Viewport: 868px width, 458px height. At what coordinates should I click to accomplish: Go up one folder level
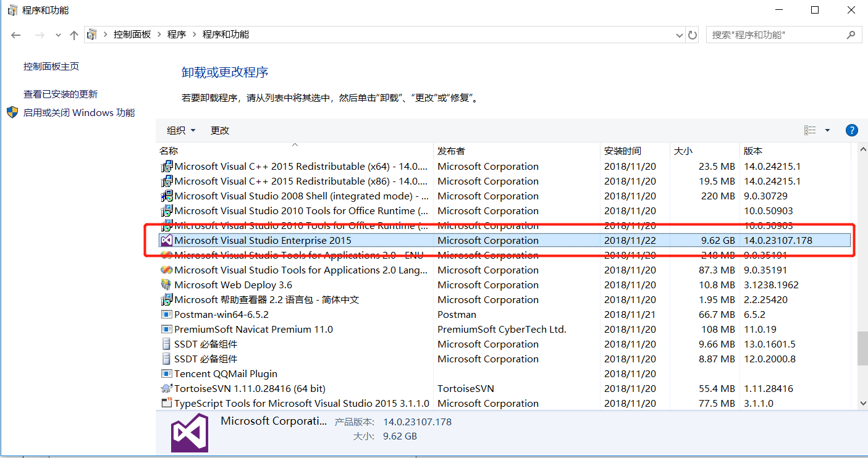[x=74, y=35]
